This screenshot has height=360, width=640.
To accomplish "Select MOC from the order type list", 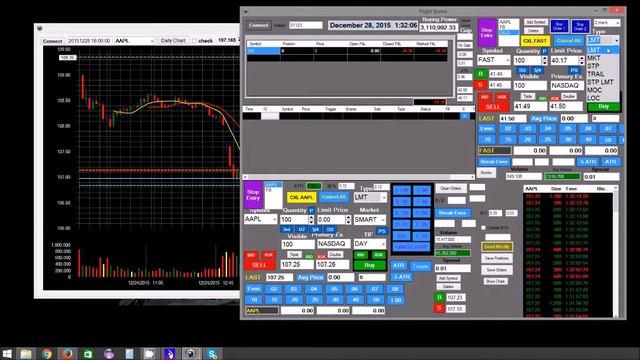I will (603, 90).
